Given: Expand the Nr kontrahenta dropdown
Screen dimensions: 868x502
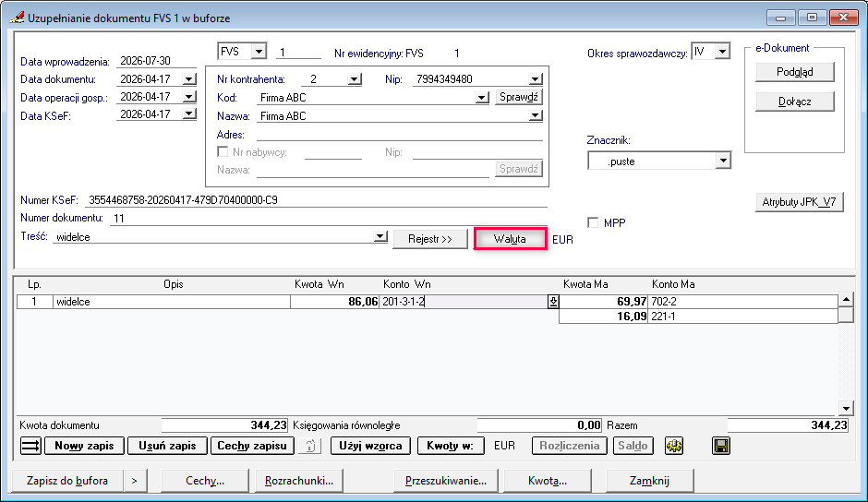Looking at the screenshot, I should pos(355,79).
